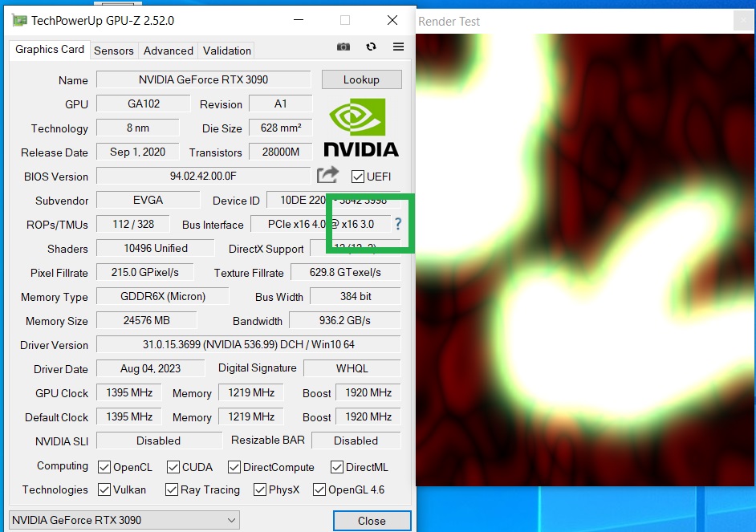756x532 pixels.
Task: Click the Memory Size value 24576 MB
Action: tap(147, 320)
